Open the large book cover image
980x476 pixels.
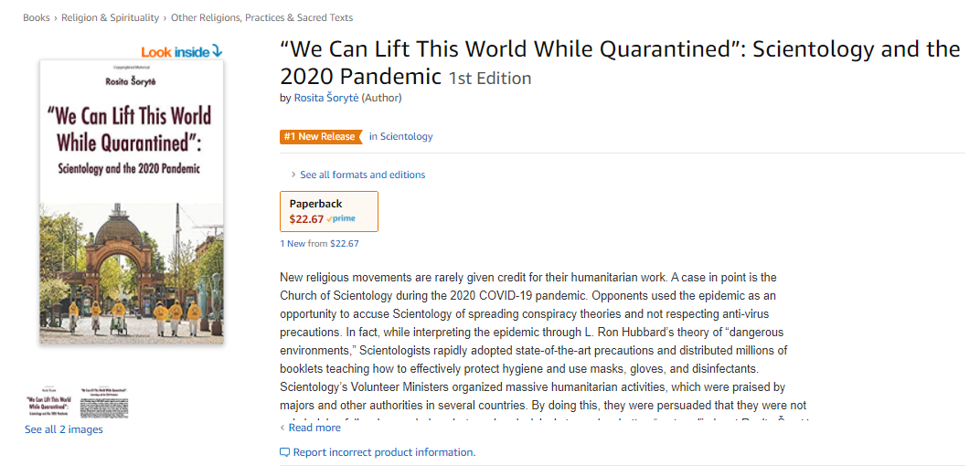tap(132, 202)
